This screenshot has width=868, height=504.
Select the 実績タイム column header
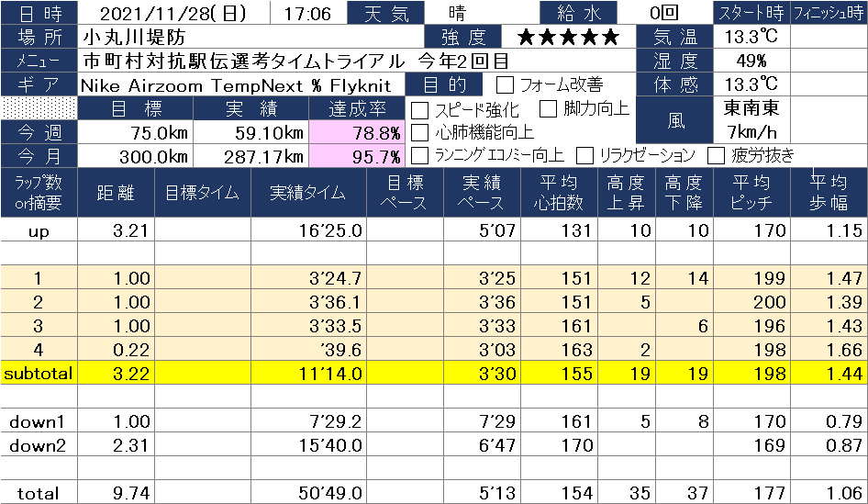[307, 193]
